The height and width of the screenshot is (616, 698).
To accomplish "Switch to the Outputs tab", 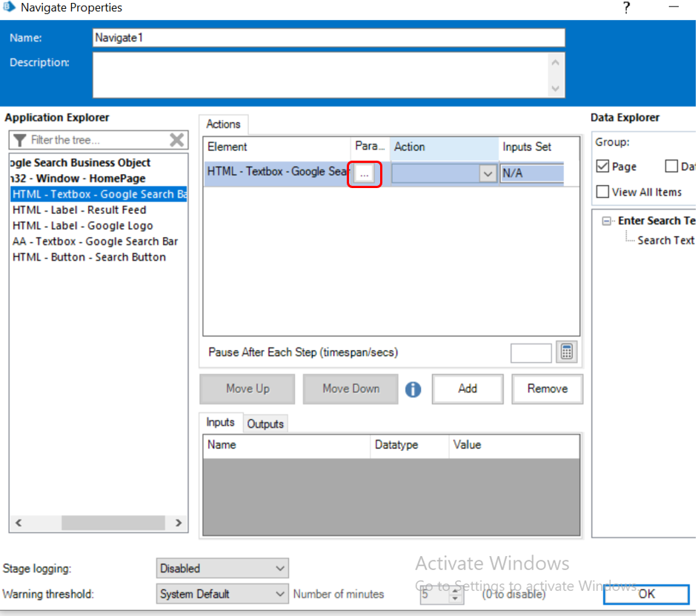I will coord(265,423).
